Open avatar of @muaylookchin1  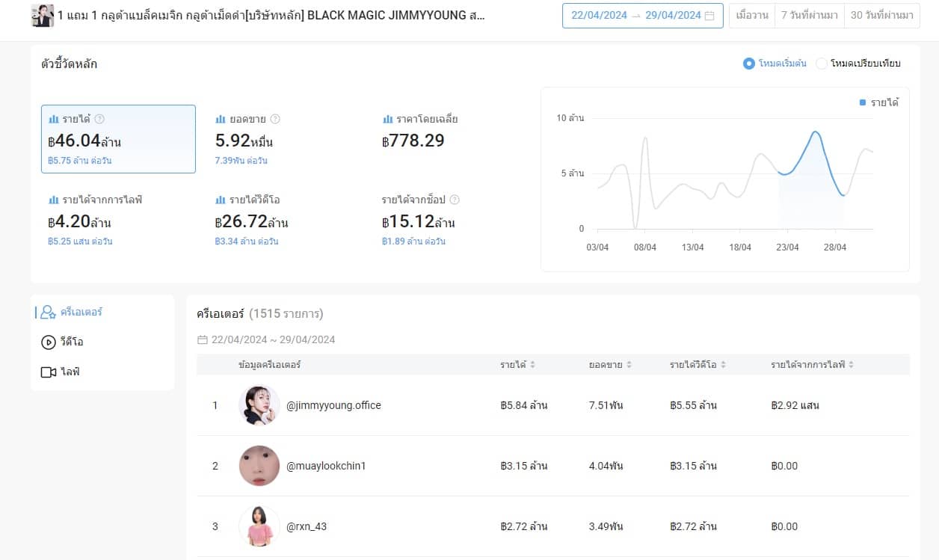pos(259,466)
